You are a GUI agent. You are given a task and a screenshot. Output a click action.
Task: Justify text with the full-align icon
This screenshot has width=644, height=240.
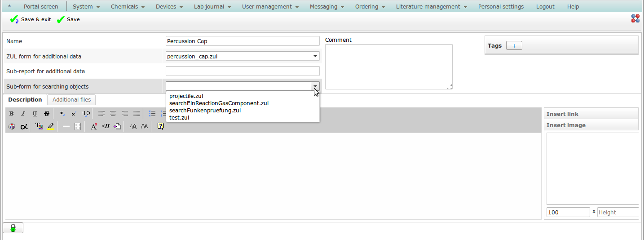(137, 114)
